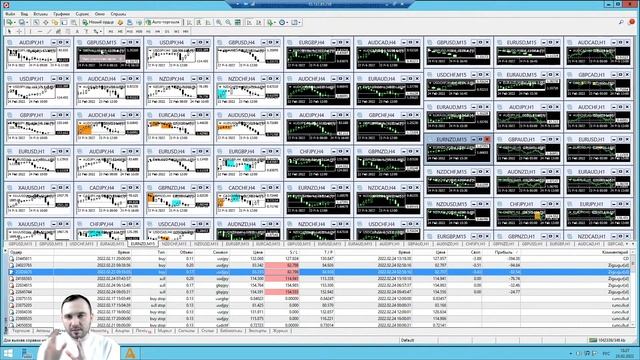Select the cursor arrow tool
The image size is (640, 360).
(9, 31)
